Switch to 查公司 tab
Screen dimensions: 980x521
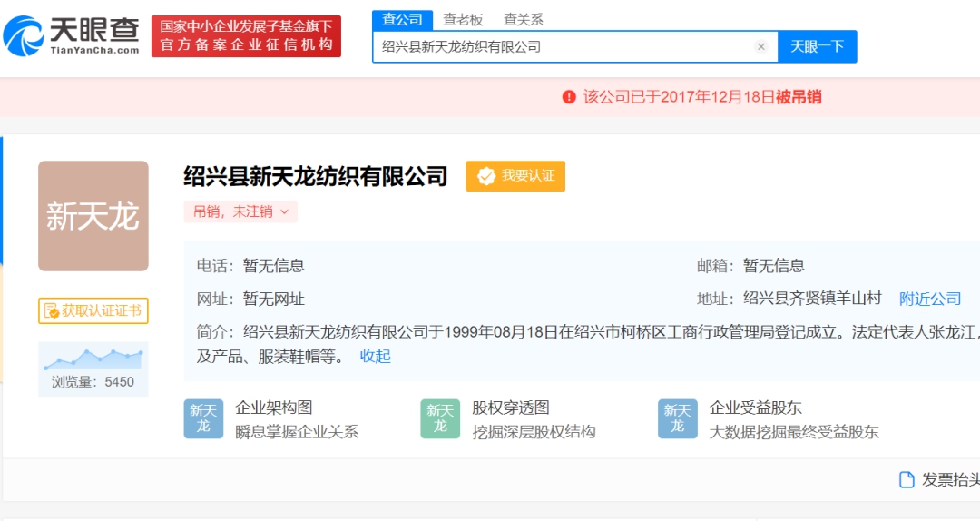[403, 19]
